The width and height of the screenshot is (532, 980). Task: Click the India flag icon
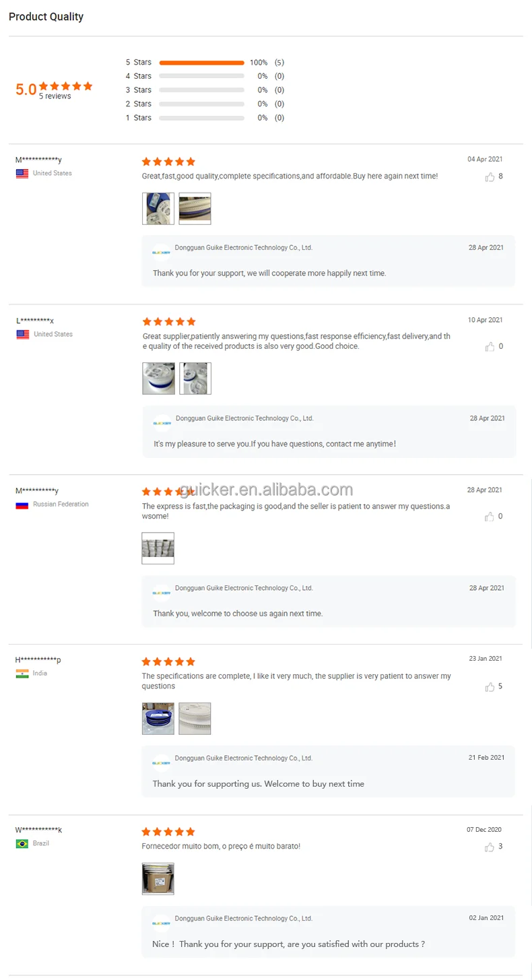pos(22,674)
